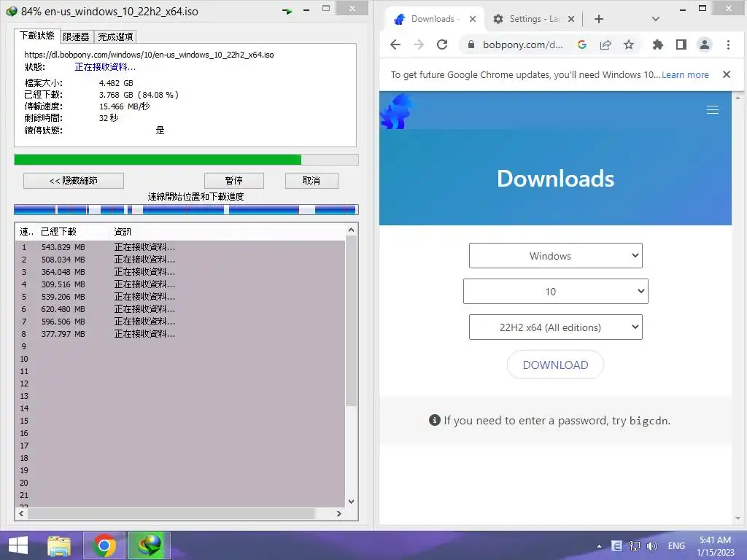Open Windows Start menu
747x560 pixels.
pos(18,545)
